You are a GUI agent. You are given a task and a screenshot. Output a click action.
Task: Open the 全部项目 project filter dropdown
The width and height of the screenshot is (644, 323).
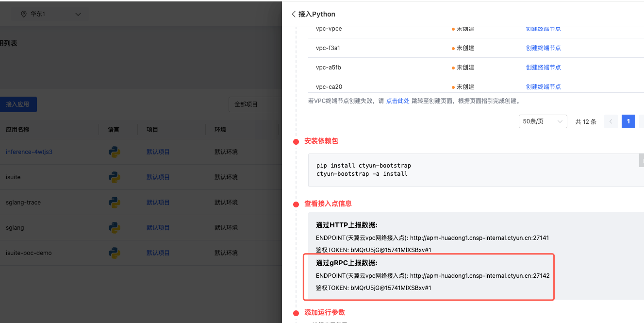coord(255,104)
